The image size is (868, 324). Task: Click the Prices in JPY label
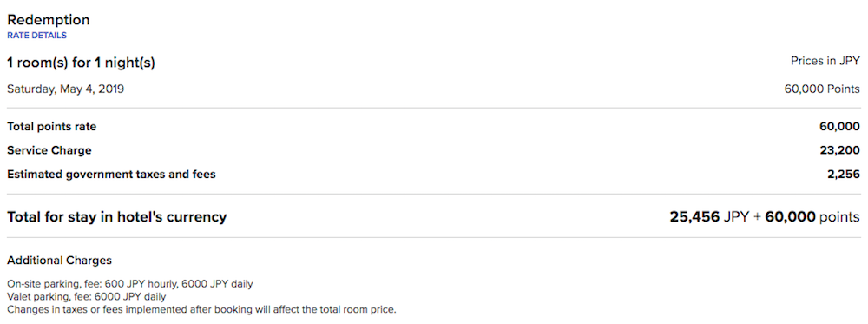(825, 62)
